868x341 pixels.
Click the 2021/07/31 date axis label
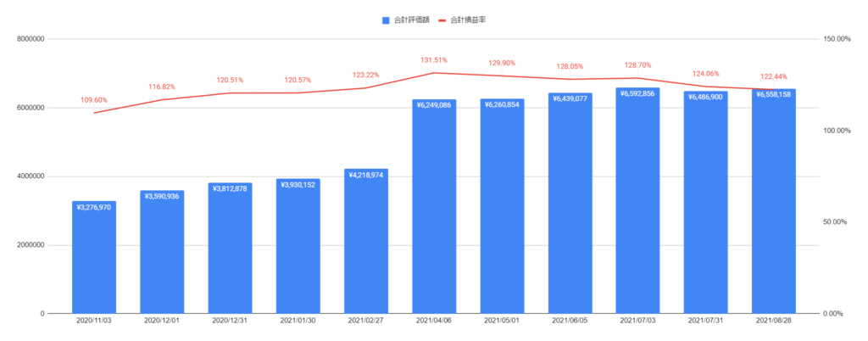click(706, 321)
